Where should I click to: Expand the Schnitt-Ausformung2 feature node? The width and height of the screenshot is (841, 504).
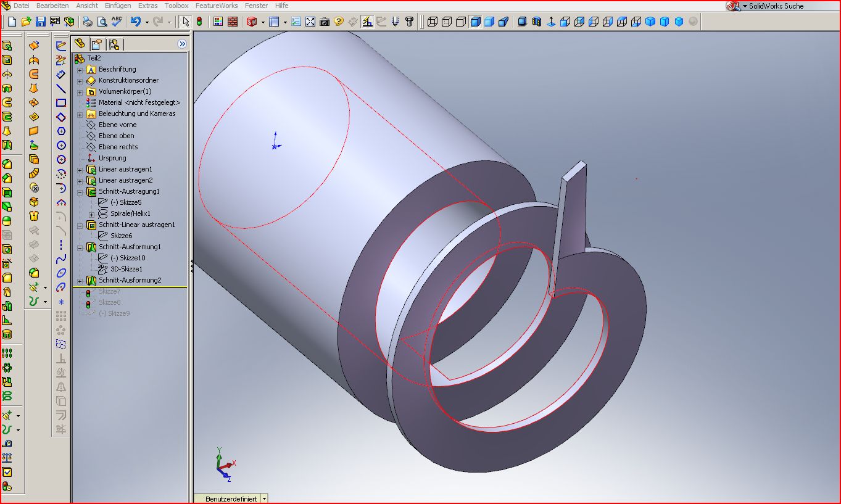pyautogui.click(x=80, y=281)
